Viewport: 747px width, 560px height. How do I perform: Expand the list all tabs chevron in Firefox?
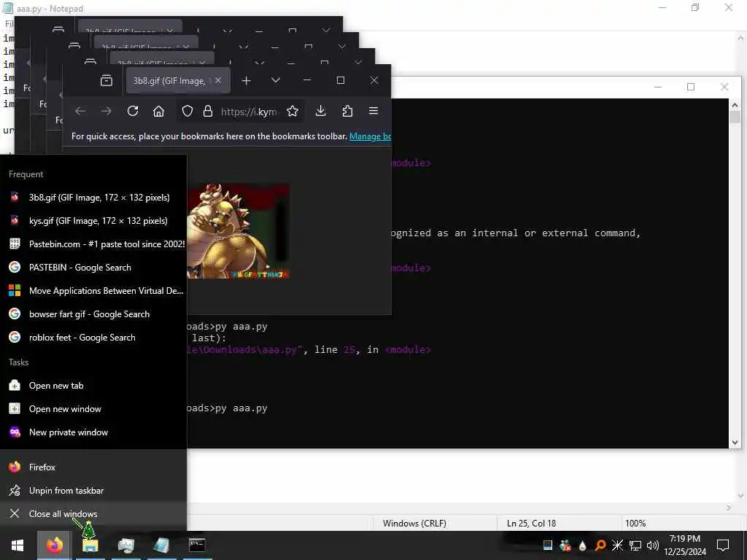coord(275,80)
